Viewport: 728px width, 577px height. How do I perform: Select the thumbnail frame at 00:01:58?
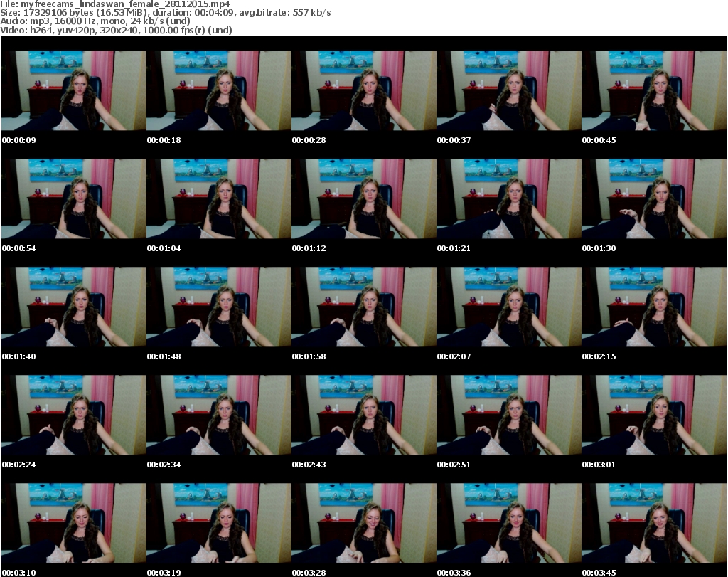point(364,307)
